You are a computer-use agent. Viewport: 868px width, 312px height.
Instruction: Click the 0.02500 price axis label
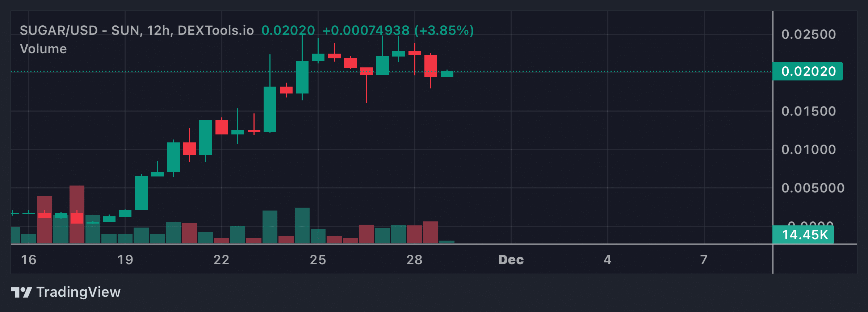(x=809, y=34)
